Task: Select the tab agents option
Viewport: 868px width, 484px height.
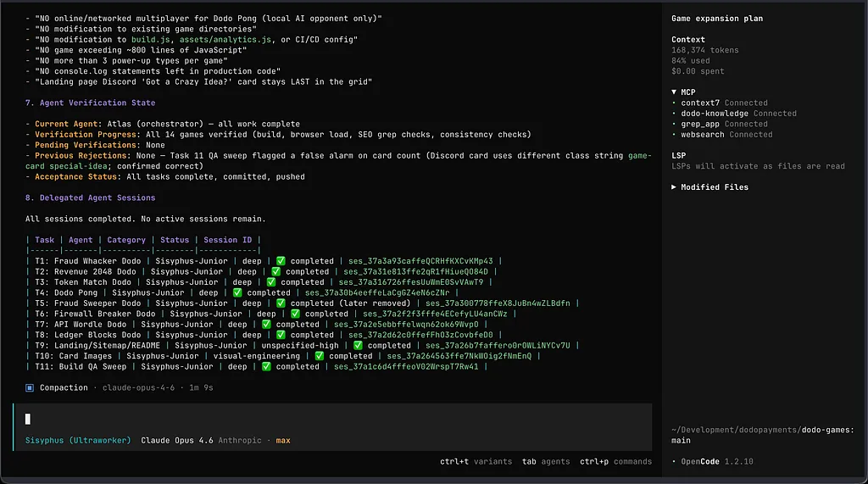Action: click(546, 461)
